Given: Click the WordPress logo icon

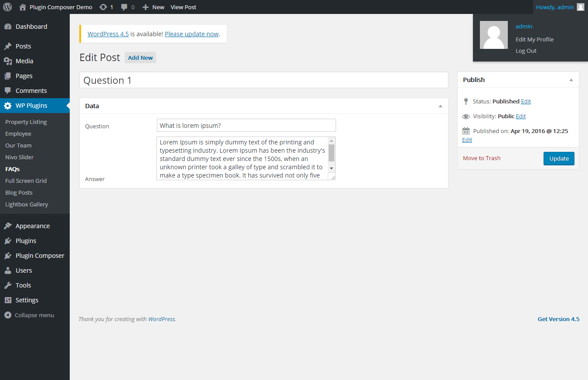Looking at the screenshot, I should click(x=7, y=7).
